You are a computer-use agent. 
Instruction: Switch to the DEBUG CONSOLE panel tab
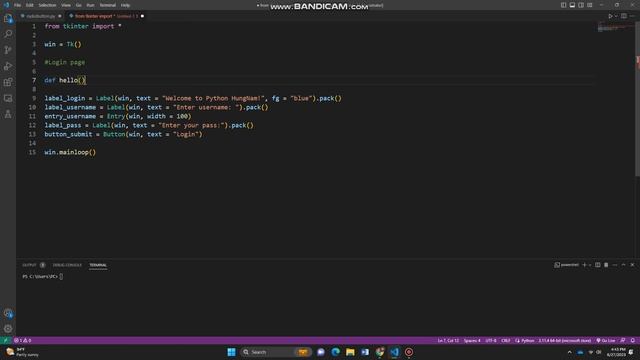click(67, 265)
